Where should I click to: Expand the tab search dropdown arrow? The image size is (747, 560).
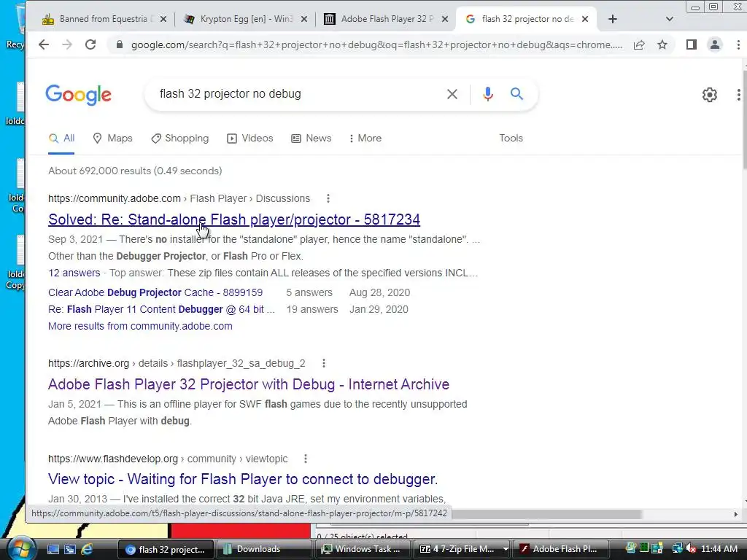pyautogui.click(x=670, y=19)
